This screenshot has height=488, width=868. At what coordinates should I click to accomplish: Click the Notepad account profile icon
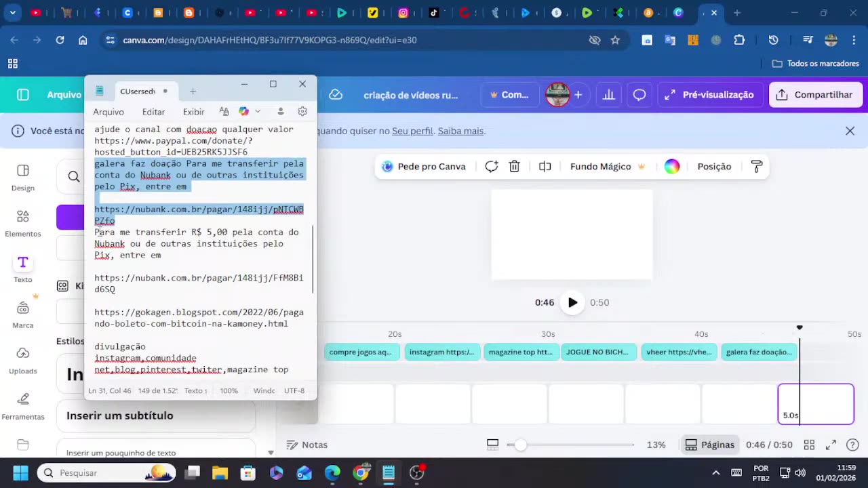280,111
